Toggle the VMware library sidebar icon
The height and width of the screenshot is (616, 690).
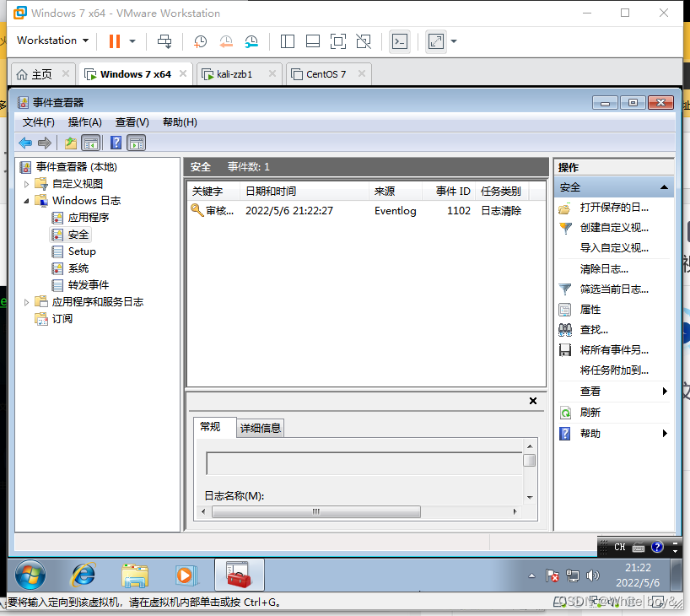[288, 41]
